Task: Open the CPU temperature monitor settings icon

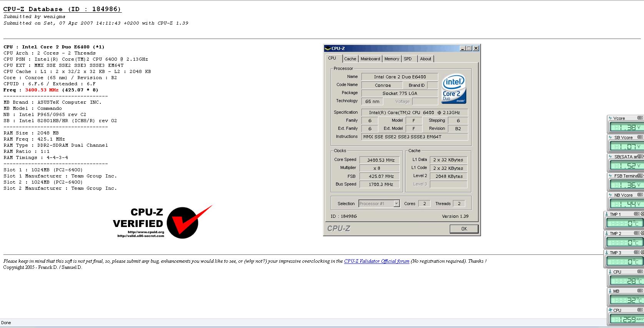Action: coord(640,272)
